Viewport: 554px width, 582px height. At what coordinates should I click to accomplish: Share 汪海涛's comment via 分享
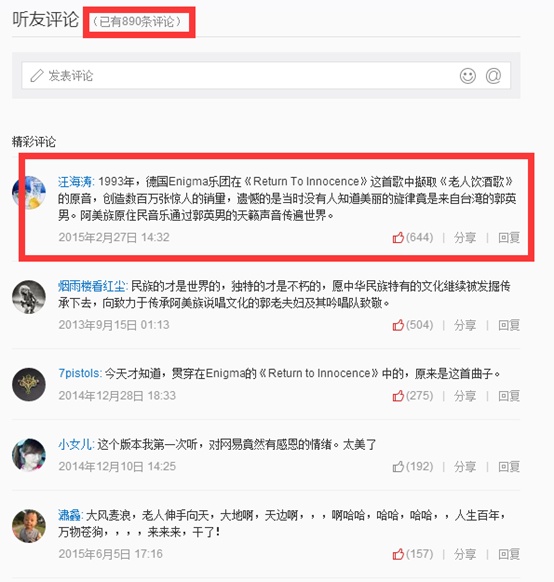pos(465,238)
